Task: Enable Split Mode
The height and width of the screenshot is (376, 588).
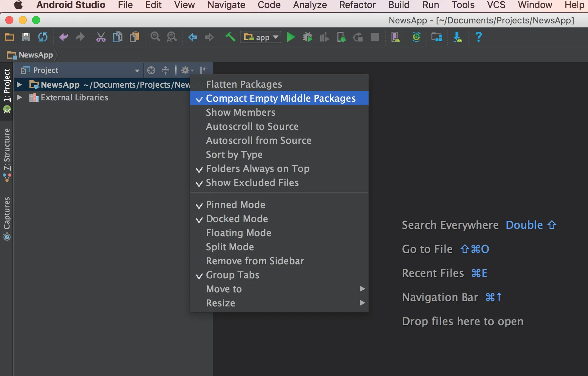Action: (x=279, y=247)
